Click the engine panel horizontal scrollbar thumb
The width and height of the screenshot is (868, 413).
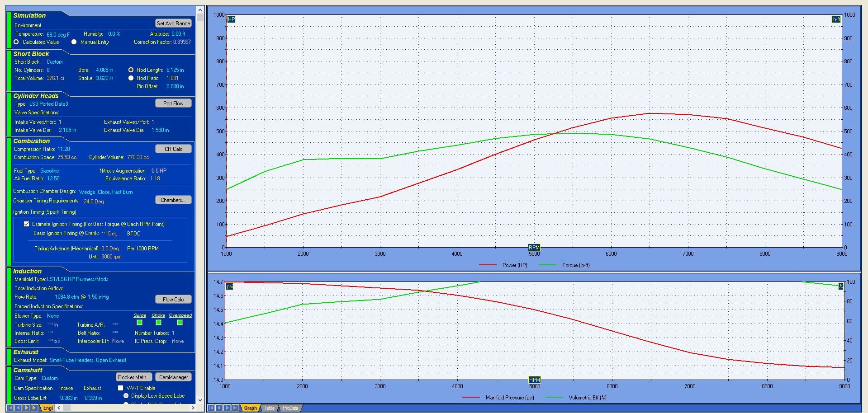[x=66, y=408]
